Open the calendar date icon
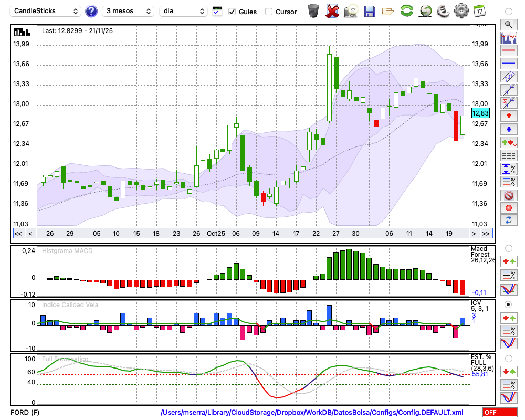Screen dimensions: 525x420 pyautogui.click(x=479, y=11)
